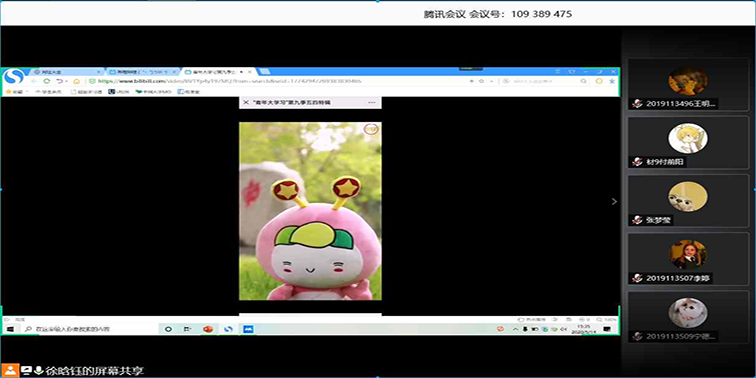Image resolution: width=756 pixels, height=378 pixels.
Task: Click the pink mascot video frame
Action: pyautogui.click(x=310, y=211)
